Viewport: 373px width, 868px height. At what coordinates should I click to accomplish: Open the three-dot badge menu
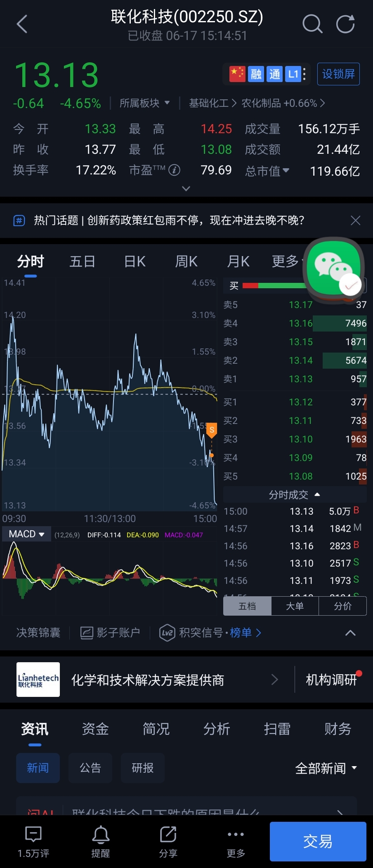click(x=305, y=74)
